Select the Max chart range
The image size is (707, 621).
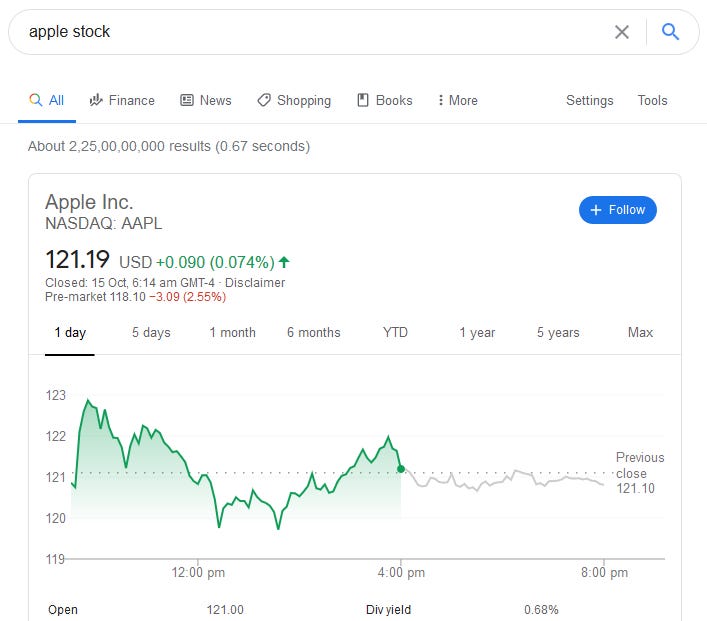(x=640, y=333)
